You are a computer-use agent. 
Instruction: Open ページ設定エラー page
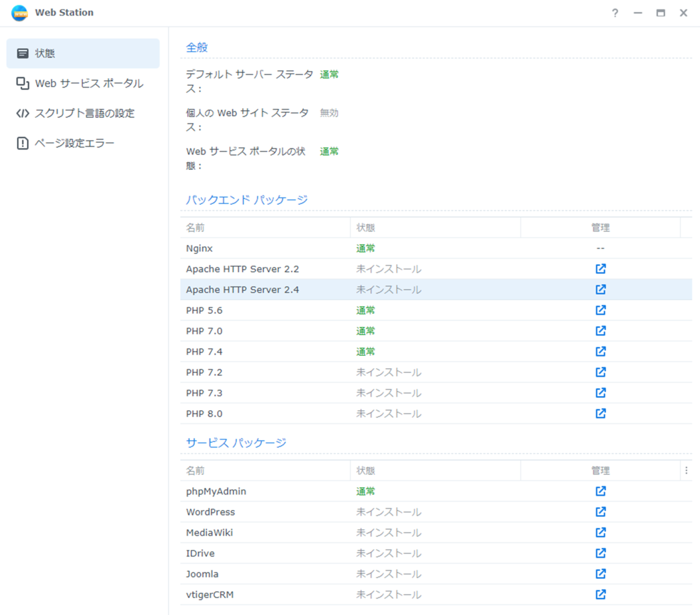pyautogui.click(x=83, y=143)
